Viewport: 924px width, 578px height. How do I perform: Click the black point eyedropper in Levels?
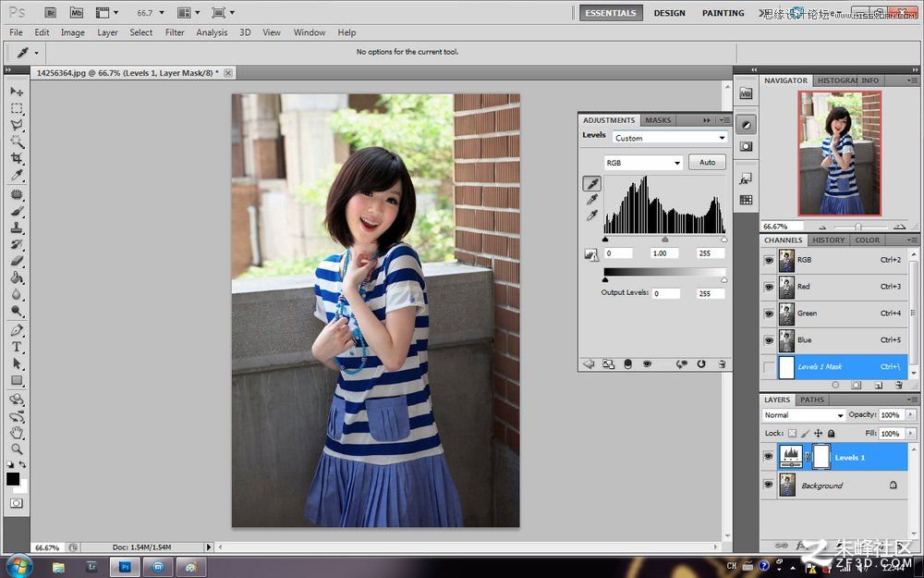(x=591, y=183)
